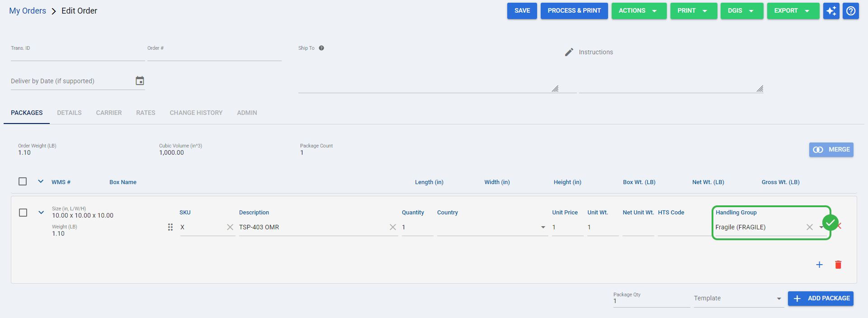Expand the ACTIONS dropdown menu
Screen dimensions: 868x318
pyautogui.click(x=639, y=11)
